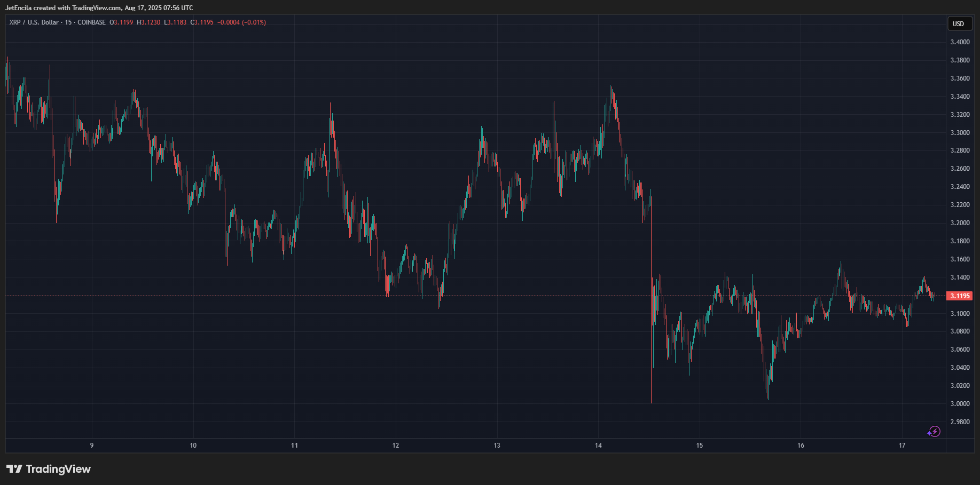Click date label 9 on time axis
980x485 pixels.
pyautogui.click(x=92, y=446)
